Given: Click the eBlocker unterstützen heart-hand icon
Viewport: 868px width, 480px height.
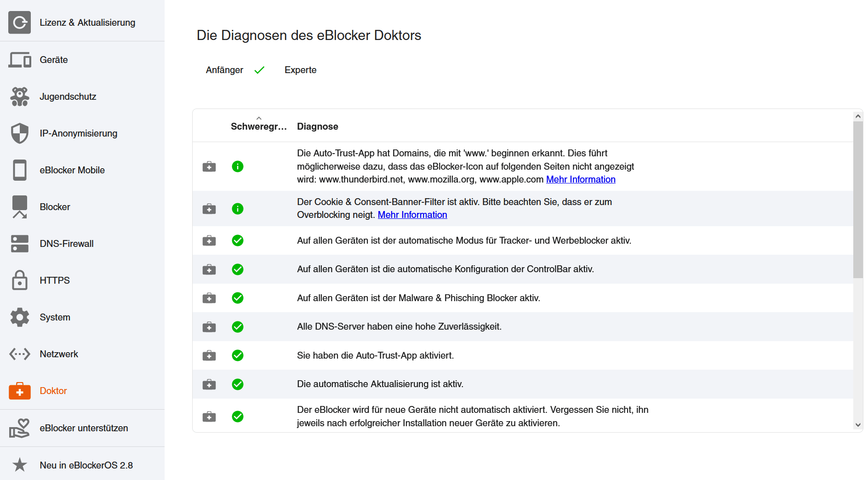Looking at the screenshot, I should point(19,428).
